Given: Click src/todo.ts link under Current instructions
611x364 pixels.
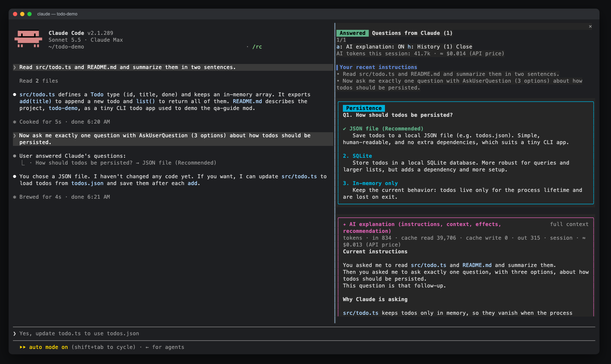Looking at the screenshot, I should pyautogui.click(x=428, y=265).
